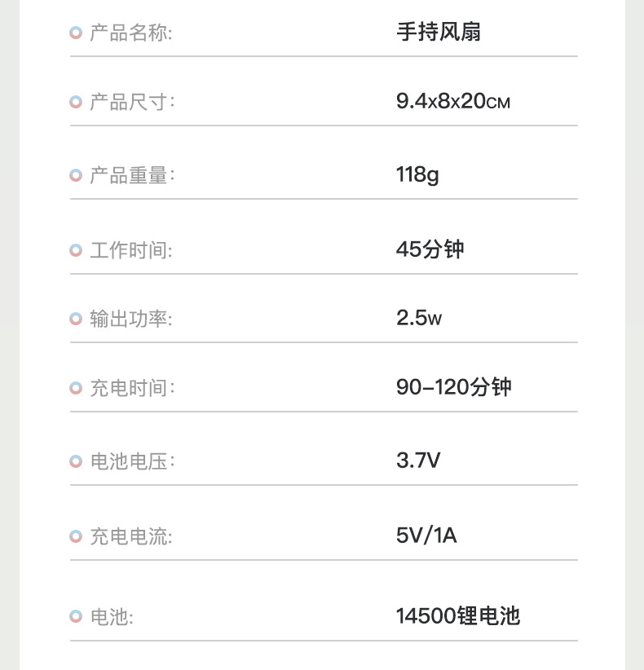Click the 5V/1A charging current value
644x670 pixels.
point(426,536)
